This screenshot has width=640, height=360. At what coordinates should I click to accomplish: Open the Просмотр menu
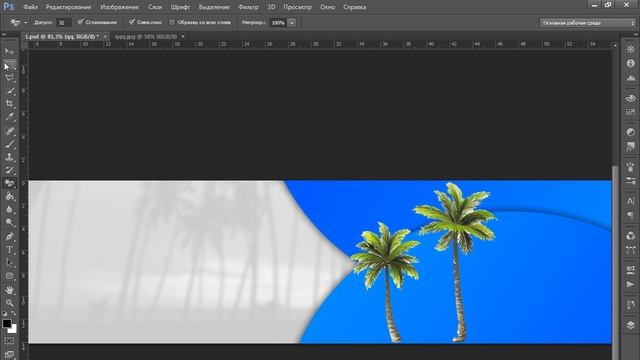coord(297,7)
